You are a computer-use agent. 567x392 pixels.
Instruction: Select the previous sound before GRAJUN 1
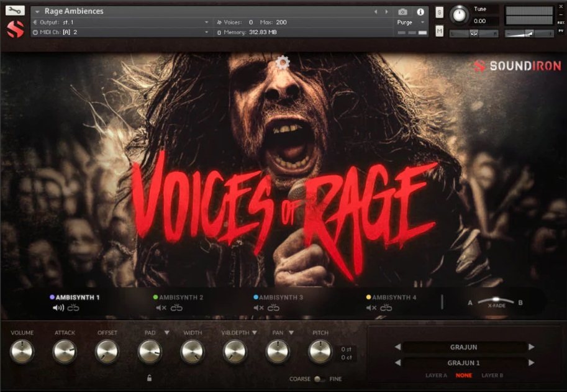pyautogui.click(x=397, y=362)
